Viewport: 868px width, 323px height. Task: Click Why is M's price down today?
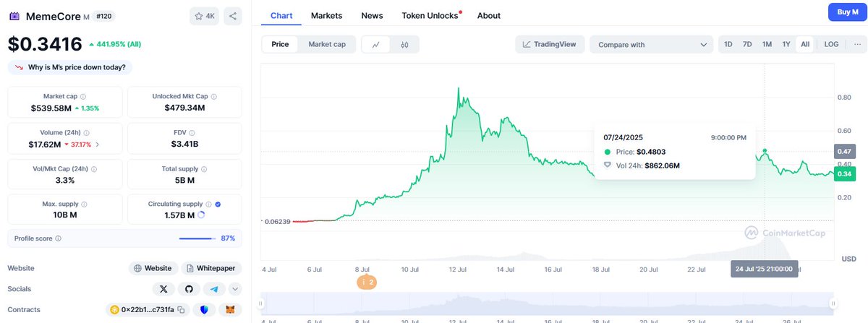(x=70, y=67)
